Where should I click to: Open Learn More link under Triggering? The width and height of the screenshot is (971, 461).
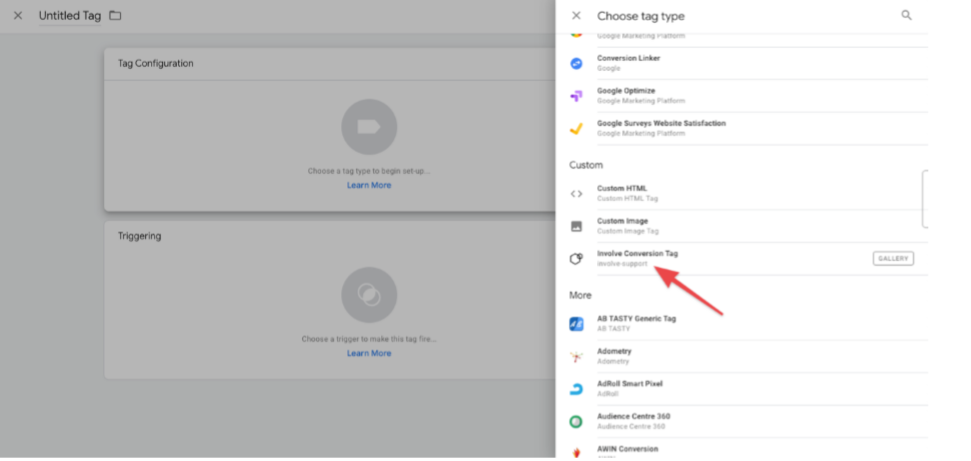pyautogui.click(x=369, y=353)
